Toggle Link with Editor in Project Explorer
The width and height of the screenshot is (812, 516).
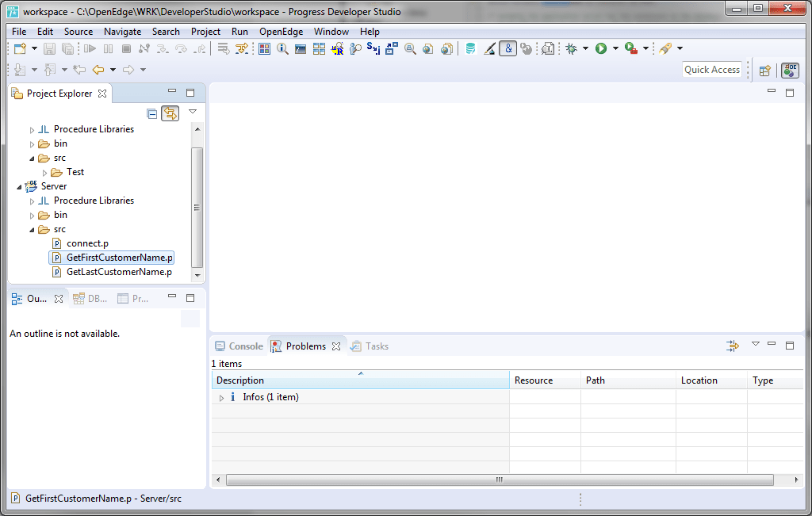click(170, 113)
